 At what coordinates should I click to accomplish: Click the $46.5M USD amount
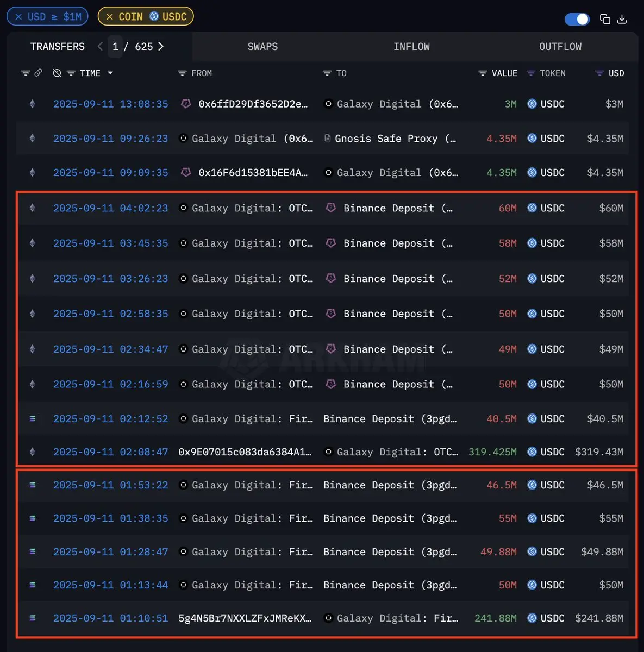coord(605,485)
